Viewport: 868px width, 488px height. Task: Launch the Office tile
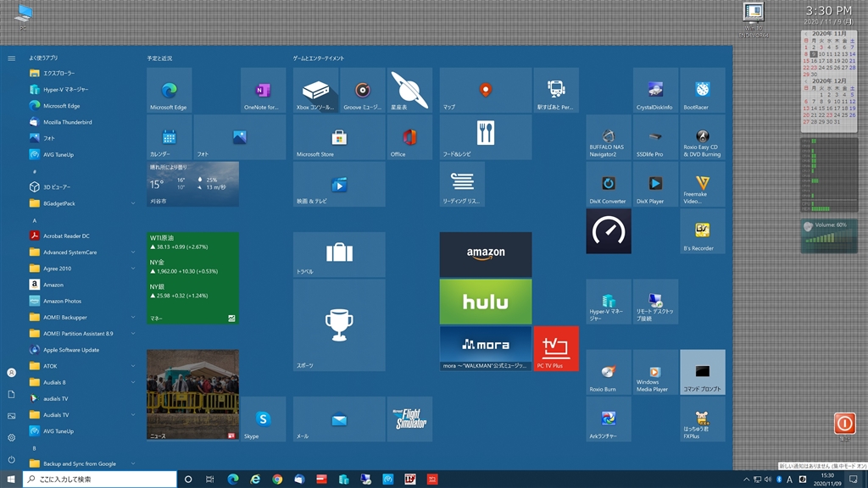pyautogui.click(x=409, y=137)
